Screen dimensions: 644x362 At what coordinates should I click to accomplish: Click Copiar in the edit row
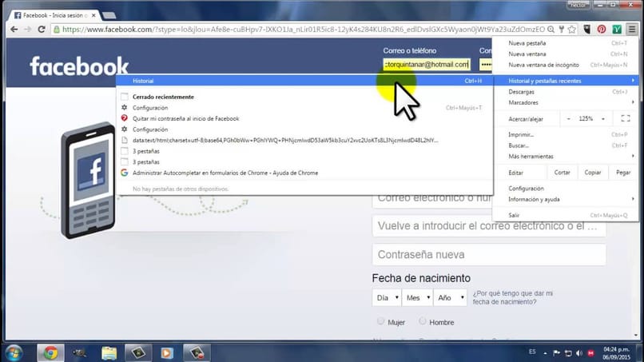[593, 173]
